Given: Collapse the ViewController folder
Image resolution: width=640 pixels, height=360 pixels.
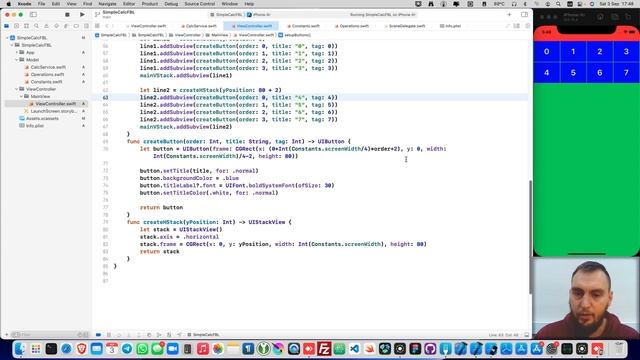Looking at the screenshot, I should click(x=17, y=89).
